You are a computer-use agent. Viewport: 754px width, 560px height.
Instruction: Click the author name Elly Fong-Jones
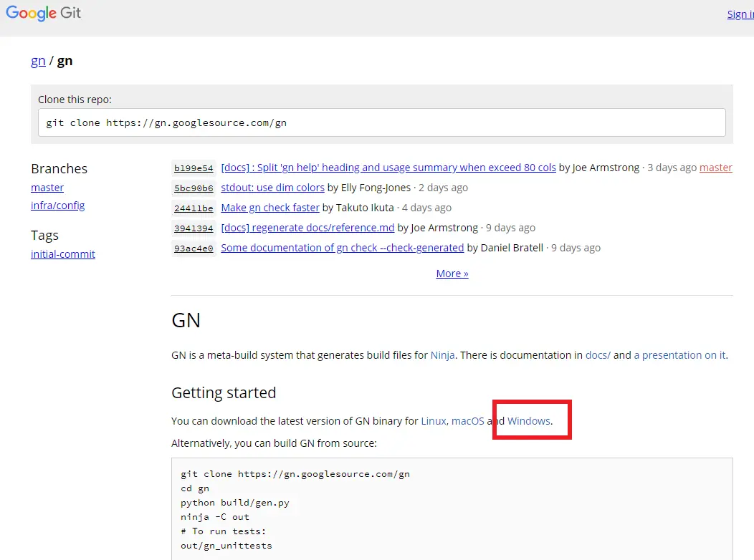[376, 188]
